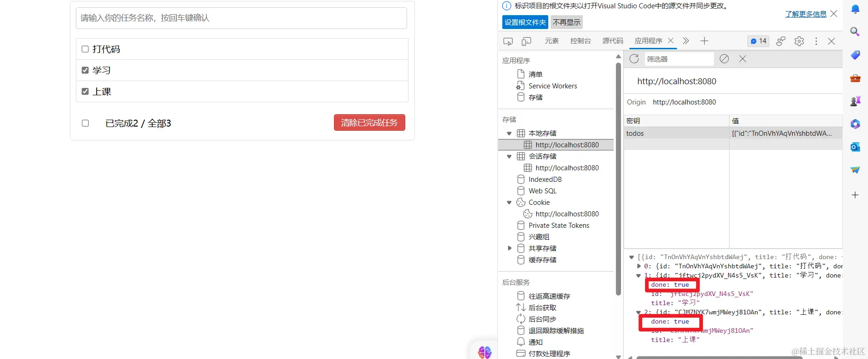Open the sidebar toolbox icon

click(855, 78)
